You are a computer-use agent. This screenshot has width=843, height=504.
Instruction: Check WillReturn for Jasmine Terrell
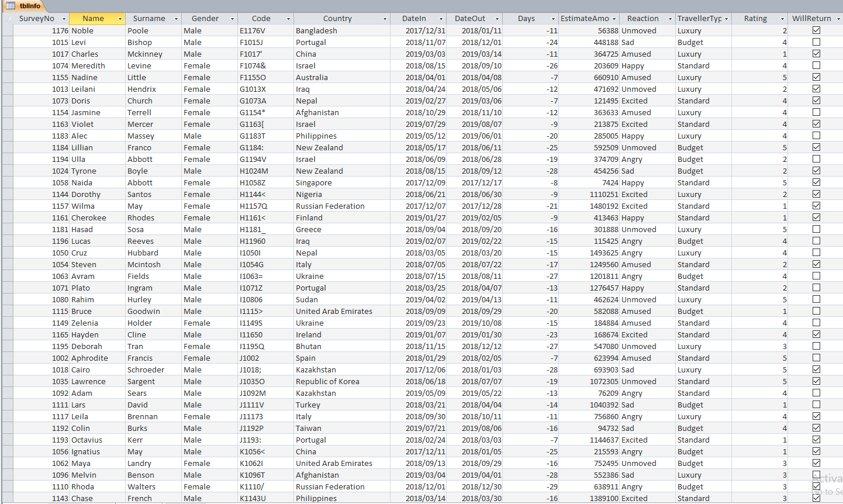[x=816, y=112]
